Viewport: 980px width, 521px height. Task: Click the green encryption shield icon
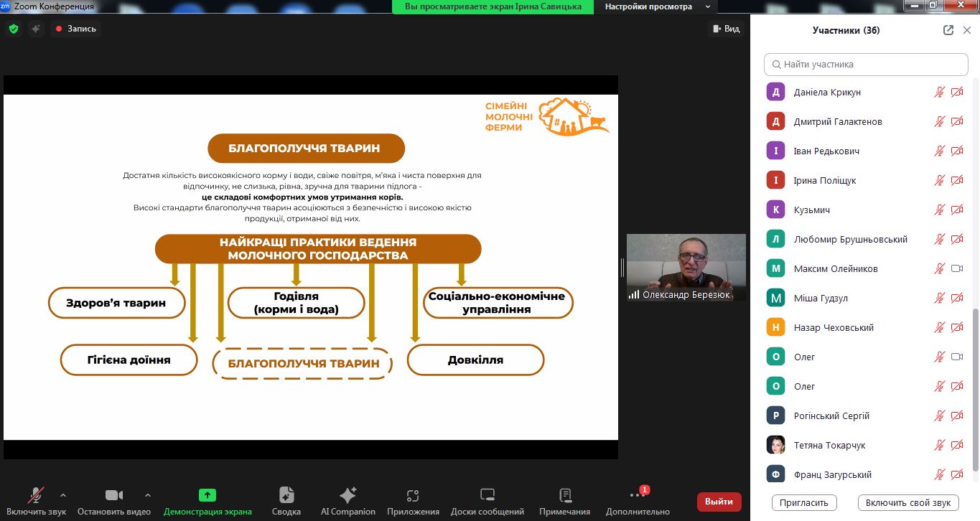[x=13, y=29]
